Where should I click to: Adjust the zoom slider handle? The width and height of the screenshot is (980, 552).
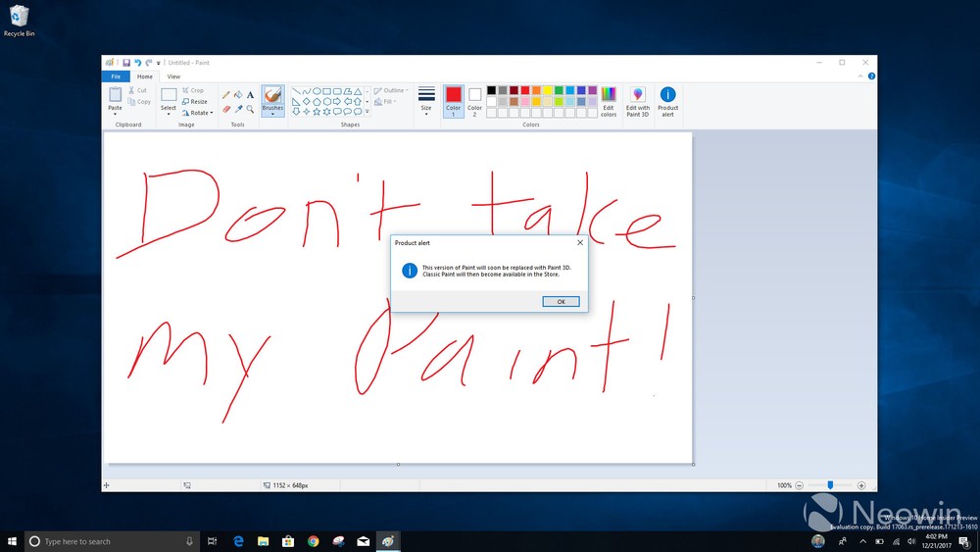(x=830, y=485)
